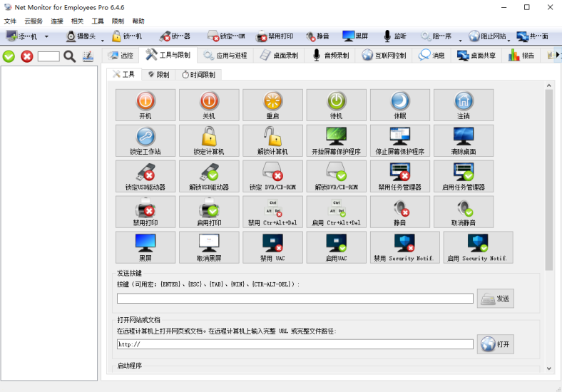Open the 时间限制 sub-tab

pyautogui.click(x=198, y=75)
